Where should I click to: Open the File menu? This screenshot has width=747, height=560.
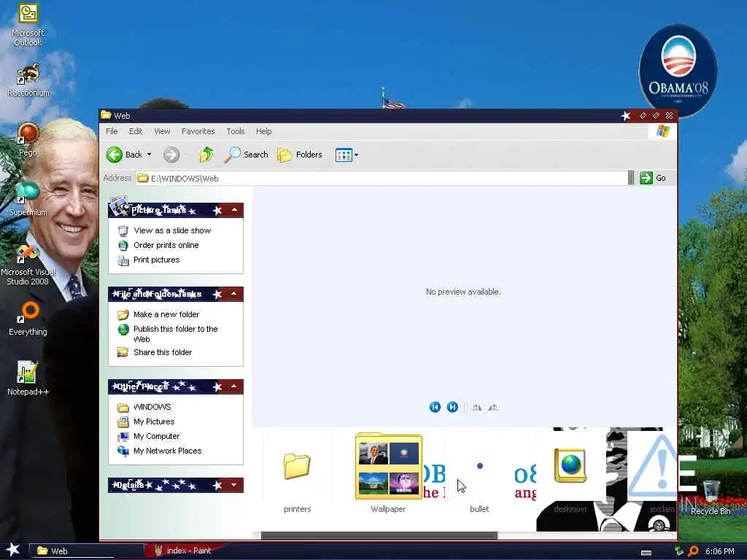[112, 131]
